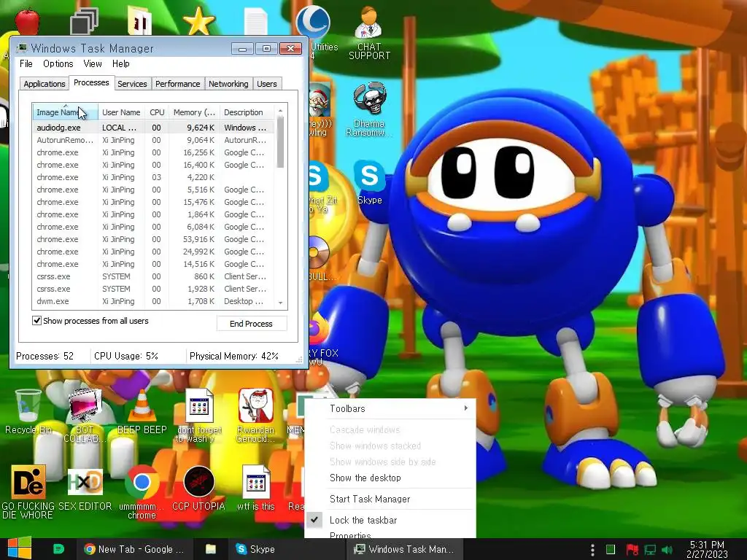The image size is (747, 560).
Task: Select the Skype desktop shortcut
Action: [x=369, y=183]
